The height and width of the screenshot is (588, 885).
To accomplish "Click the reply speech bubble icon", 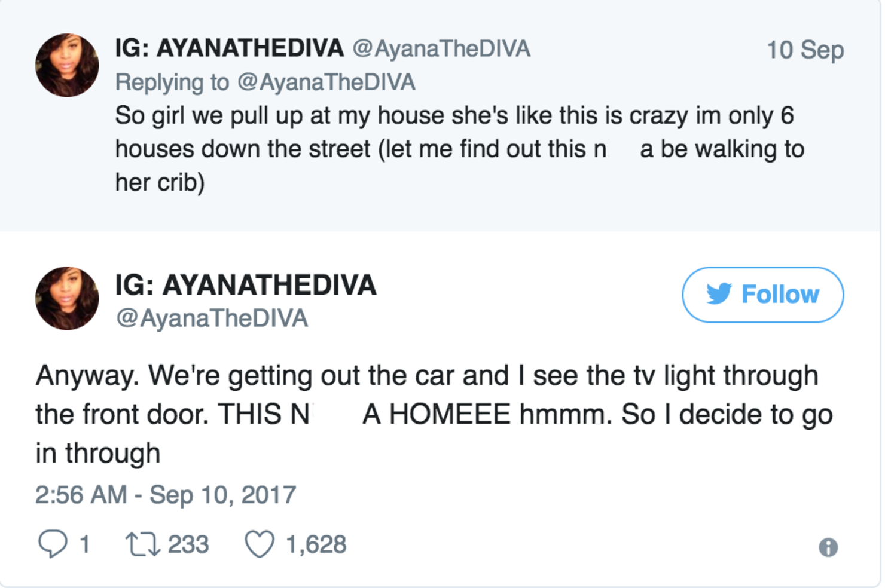I will coord(53,544).
